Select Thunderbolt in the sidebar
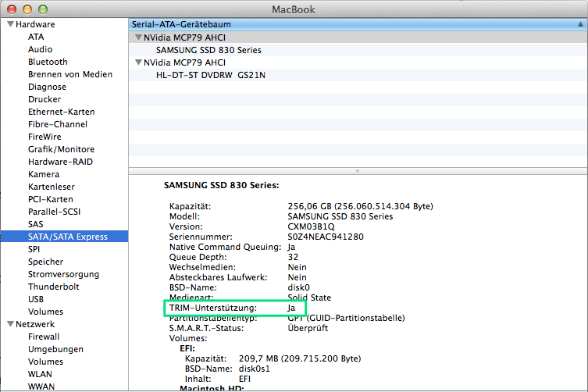 (x=53, y=287)
